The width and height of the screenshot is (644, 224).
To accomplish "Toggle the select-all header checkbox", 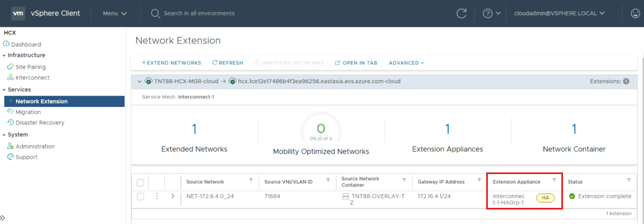I will [x=140, y=182].
